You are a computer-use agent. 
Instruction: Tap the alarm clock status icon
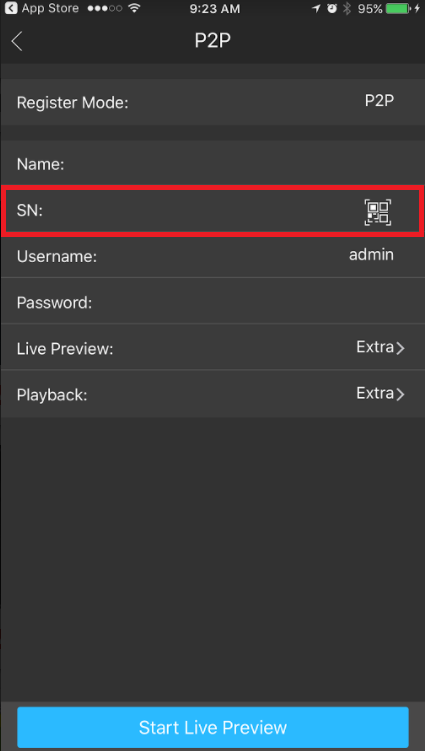(332, 9)
